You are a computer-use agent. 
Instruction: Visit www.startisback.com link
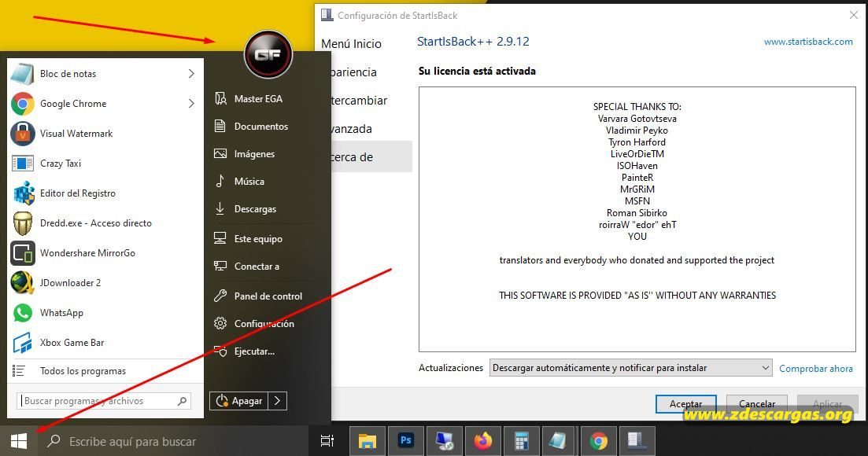808,42
